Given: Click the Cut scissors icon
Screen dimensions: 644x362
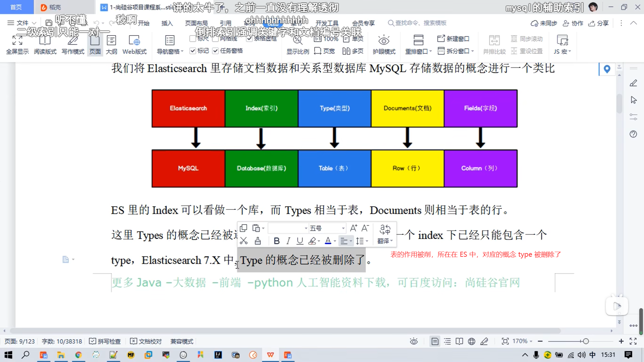Looking at the screenshot, I should (244, 241).
